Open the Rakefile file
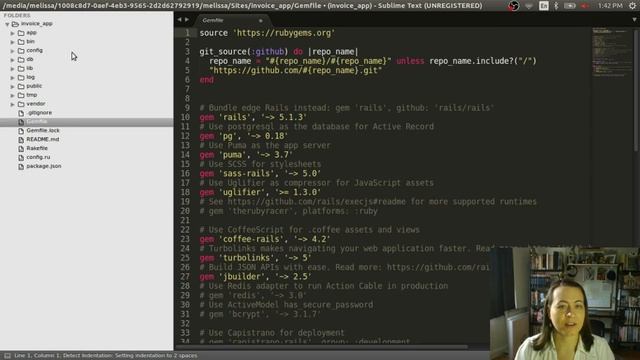This screenshot has width=640, height=360. point(37,148)
